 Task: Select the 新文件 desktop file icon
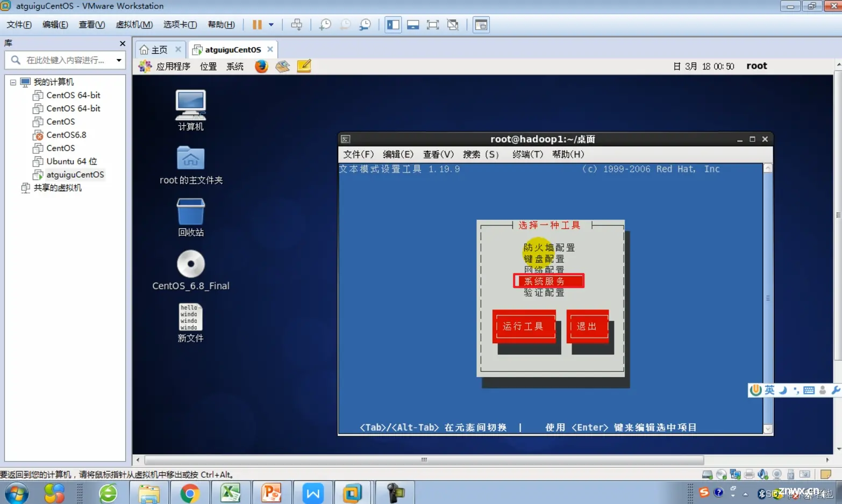click(x=190, y=323)
